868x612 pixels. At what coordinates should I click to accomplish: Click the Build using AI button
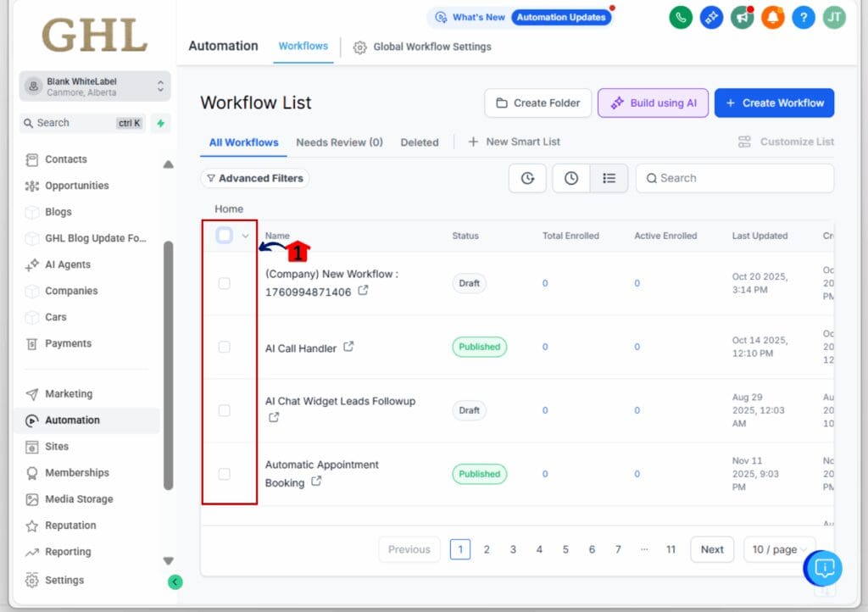click(653, 103)
